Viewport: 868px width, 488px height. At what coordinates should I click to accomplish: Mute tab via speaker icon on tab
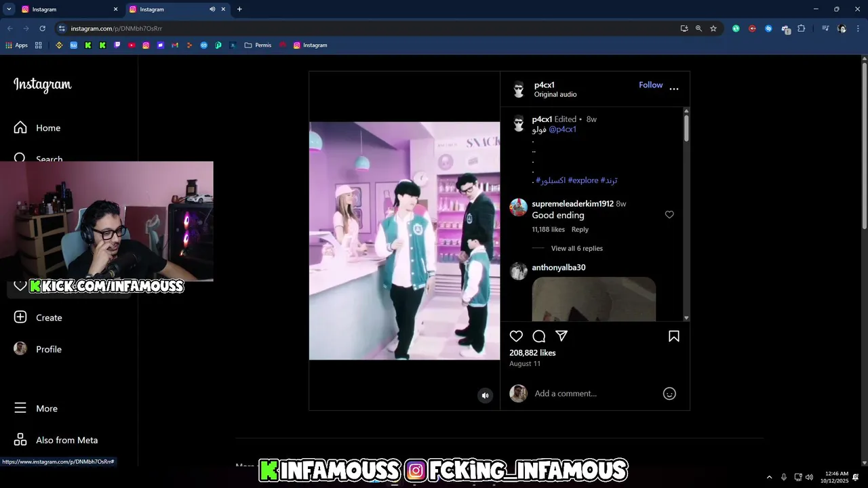pyautogui.click(x=212, y=9)
